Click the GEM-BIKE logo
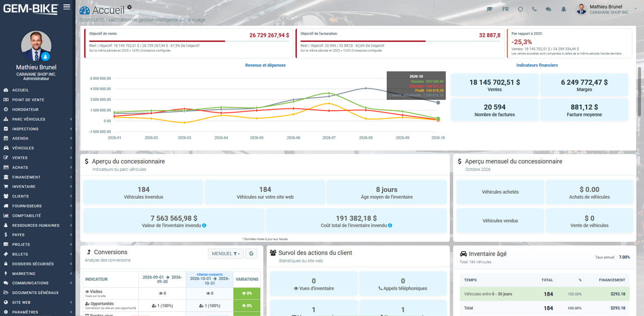Image resolution: width=644 pixels, height=316 pixels. point(31,9)
